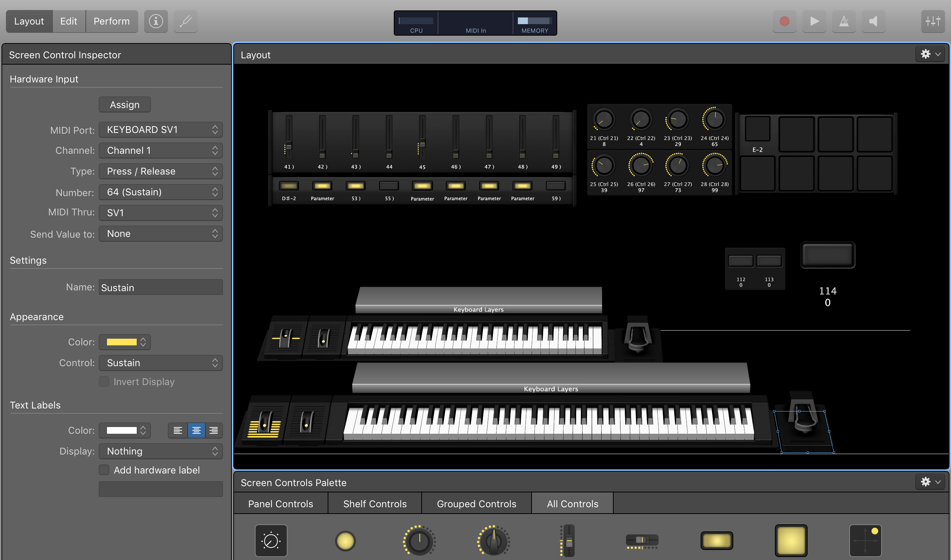Open the info inspector icon
The width and height of the screenshot is (951, 560).
156,21
